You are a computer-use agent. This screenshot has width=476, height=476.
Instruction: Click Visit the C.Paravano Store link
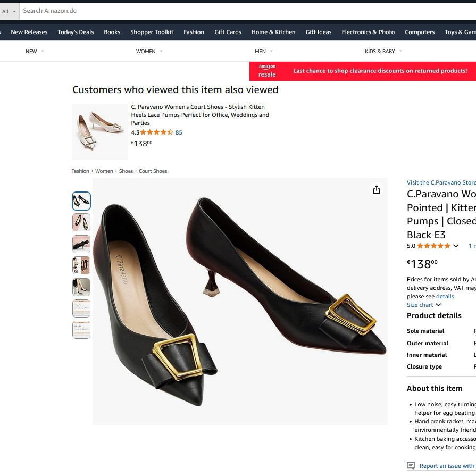441,182
